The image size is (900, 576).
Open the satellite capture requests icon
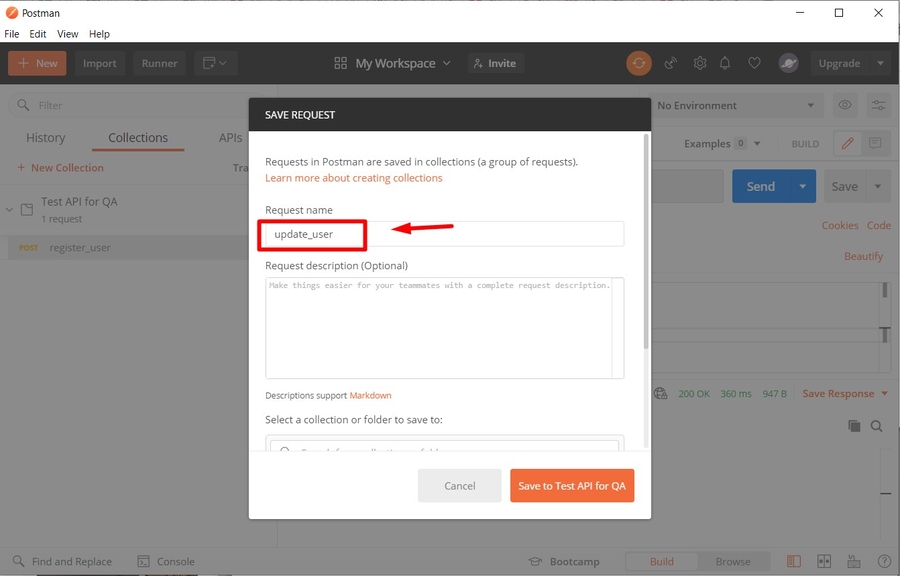click(x=671, y=63)
